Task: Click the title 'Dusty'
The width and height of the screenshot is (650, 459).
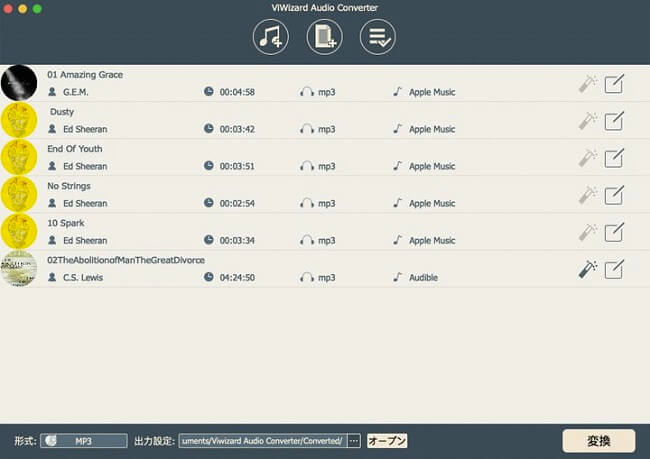Action: pyautogui.click(x=62, y=112)
